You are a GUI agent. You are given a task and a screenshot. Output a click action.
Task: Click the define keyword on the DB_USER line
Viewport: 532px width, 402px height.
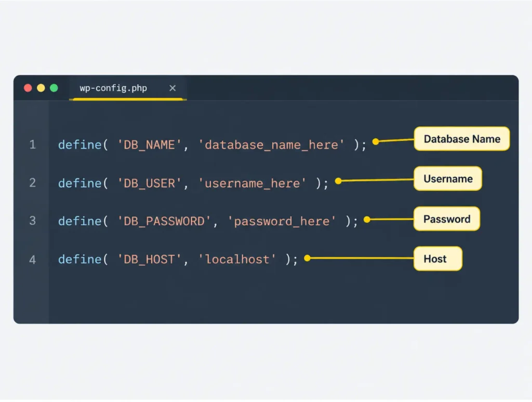pos(80,184)
